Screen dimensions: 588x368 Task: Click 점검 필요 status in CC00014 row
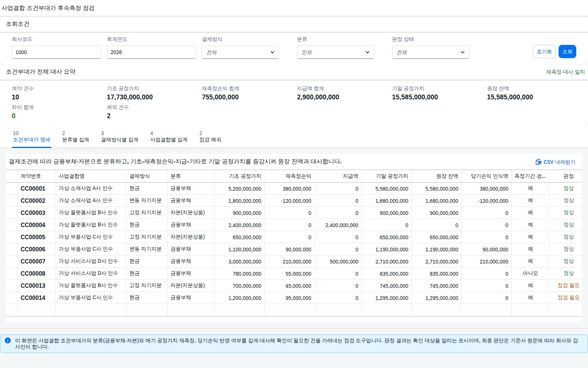pyautogui.click(x=569, y=298)
